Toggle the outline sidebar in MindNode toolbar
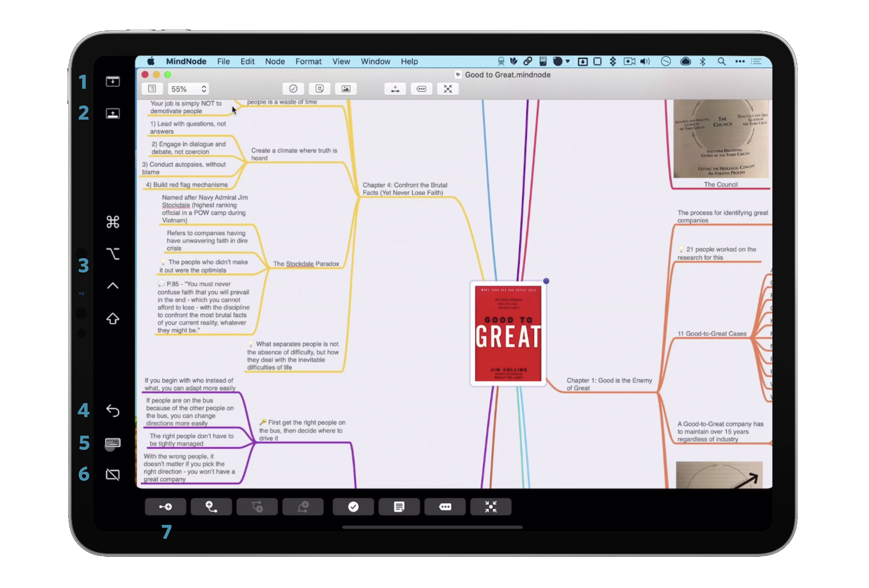The height and width of the screenshot is (588, 869). pos(152,89)
